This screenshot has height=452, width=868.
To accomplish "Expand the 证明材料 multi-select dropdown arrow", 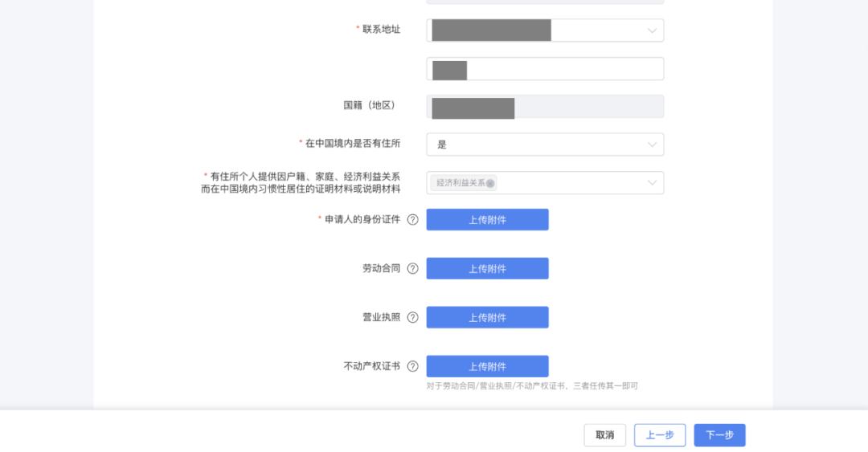I will coord(652,183).
